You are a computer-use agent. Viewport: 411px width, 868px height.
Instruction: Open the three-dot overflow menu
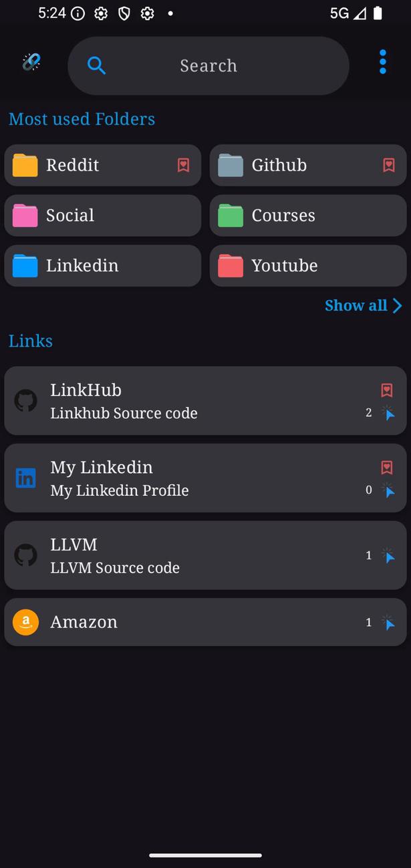point(382,61)
